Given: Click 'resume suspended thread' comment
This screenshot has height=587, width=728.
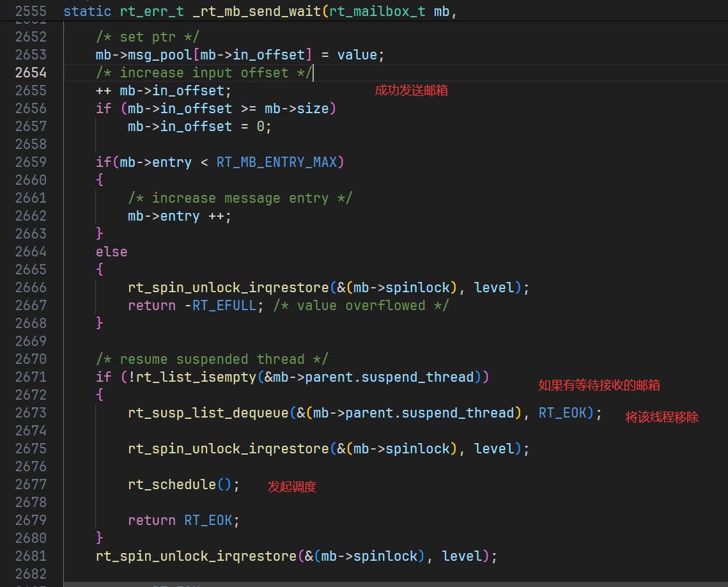Looking at the screenshot, I should (x=212, y=359).
